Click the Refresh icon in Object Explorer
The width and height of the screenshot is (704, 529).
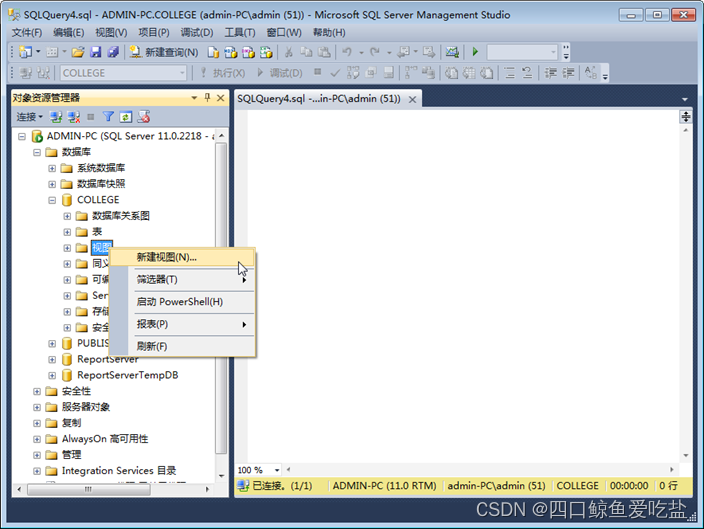(x=126, y=117)
